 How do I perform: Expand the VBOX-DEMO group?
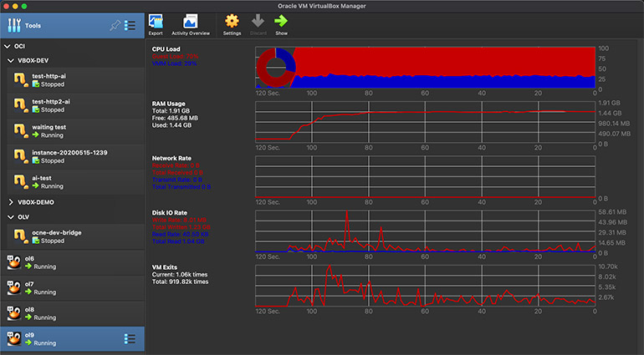click(x=11, y=202)
